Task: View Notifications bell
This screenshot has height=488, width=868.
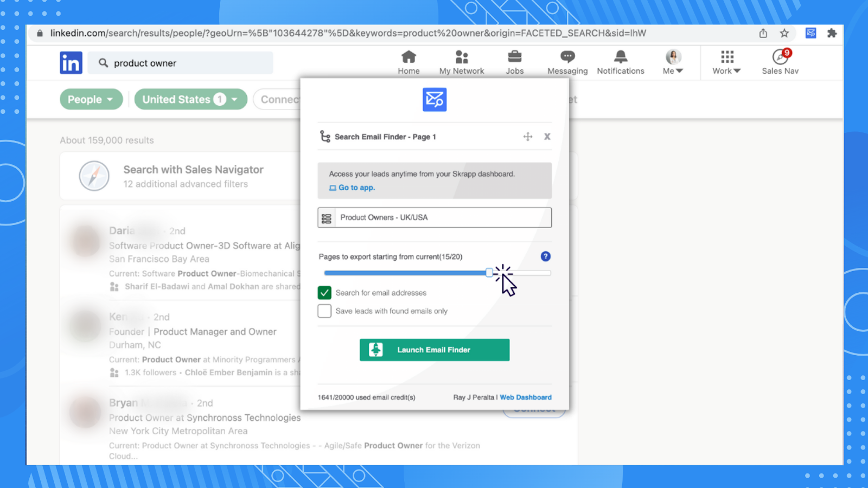Action: (621, 62)
